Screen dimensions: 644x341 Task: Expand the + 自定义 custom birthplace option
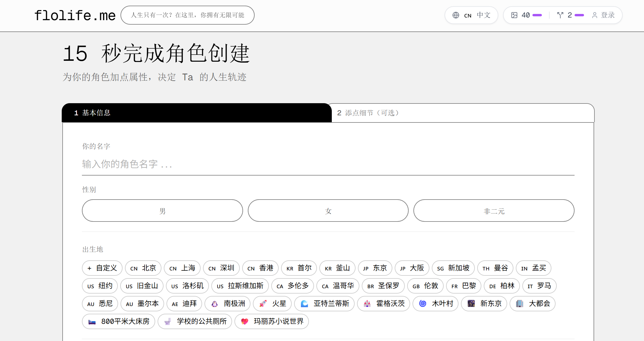[x=102, y=268]
